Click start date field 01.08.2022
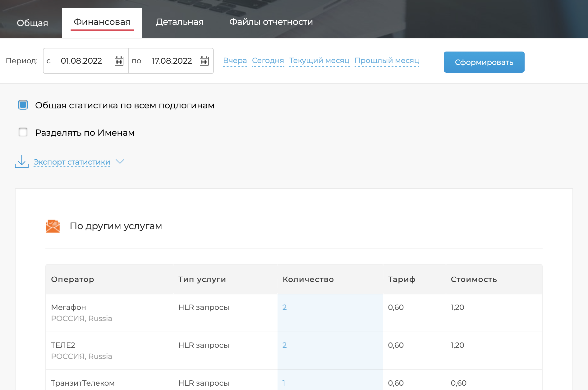 [x=81, y=61]
